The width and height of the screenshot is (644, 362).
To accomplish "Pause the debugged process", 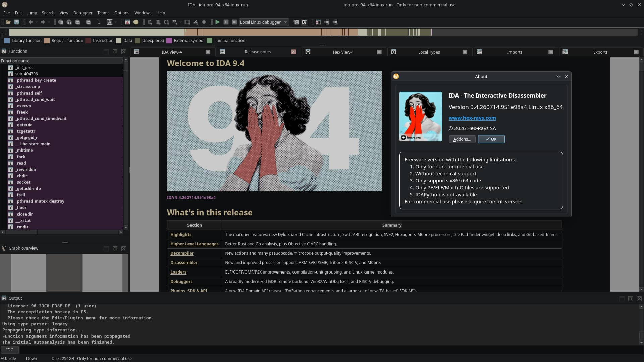I will 226,22.
